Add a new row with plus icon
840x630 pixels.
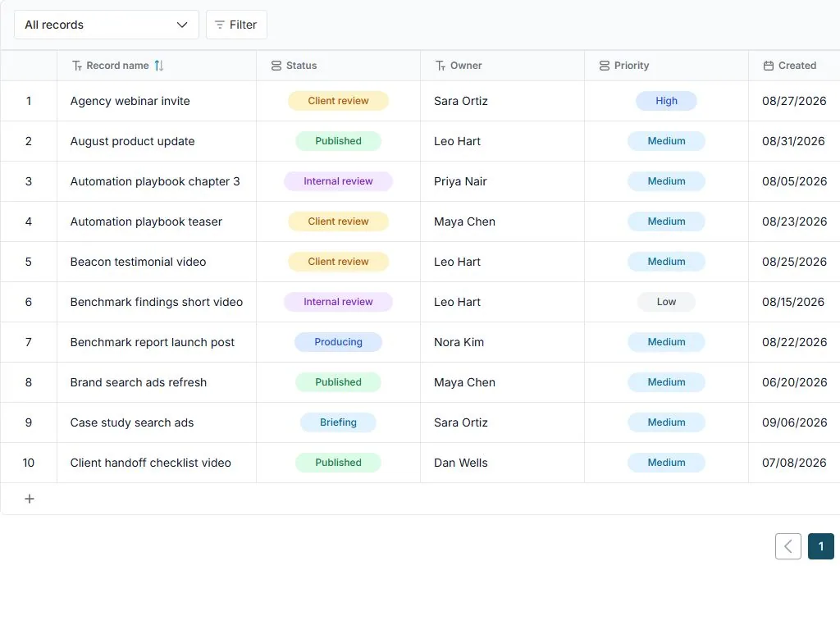coord(30,499)
